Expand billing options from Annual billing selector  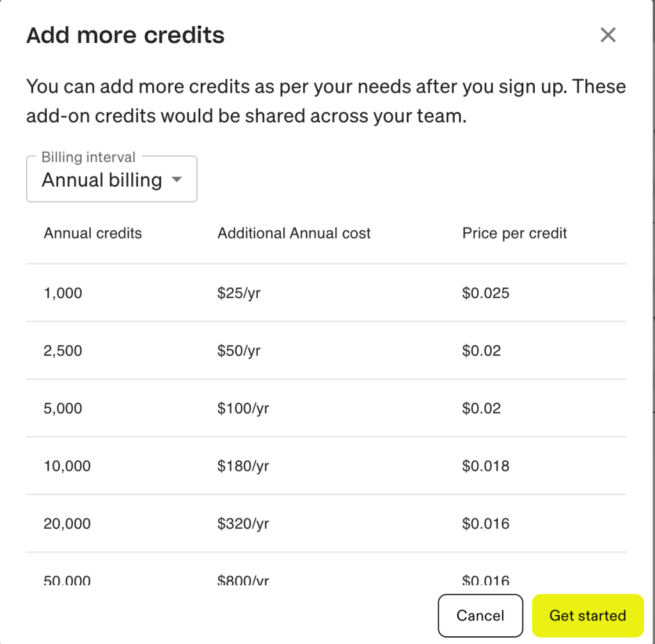pos(111,178)
